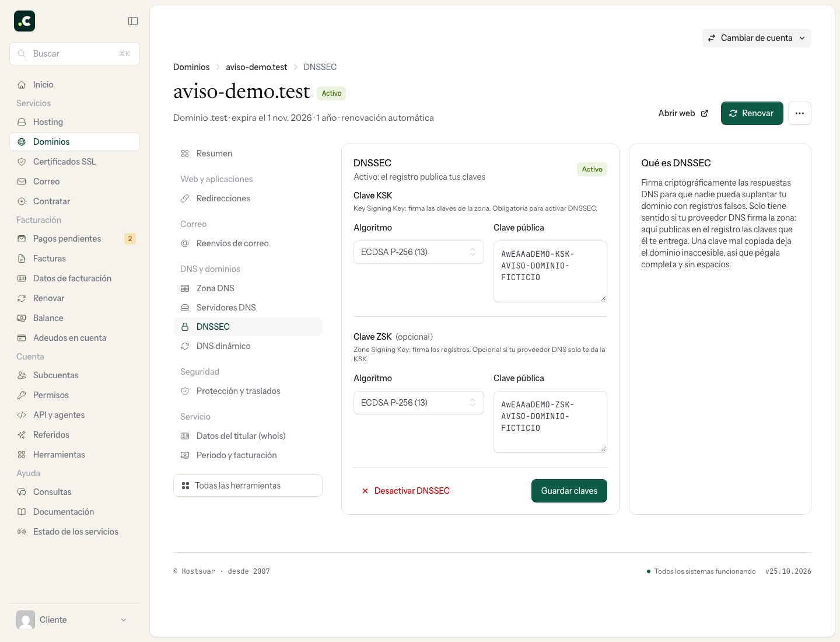The height and width of the screenshot is (642, 840).
Task: Go to Redirecciones
Action: pyautogui.click(x=248, y=198)
